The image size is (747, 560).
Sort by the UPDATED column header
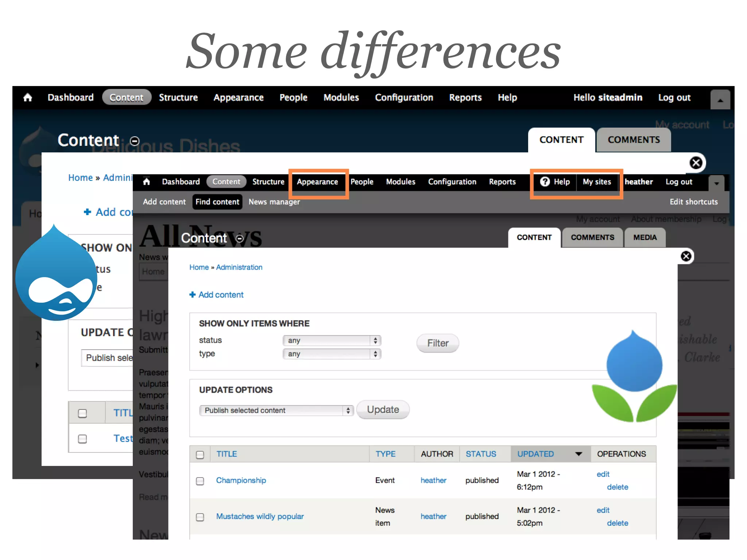pos(535,454)
